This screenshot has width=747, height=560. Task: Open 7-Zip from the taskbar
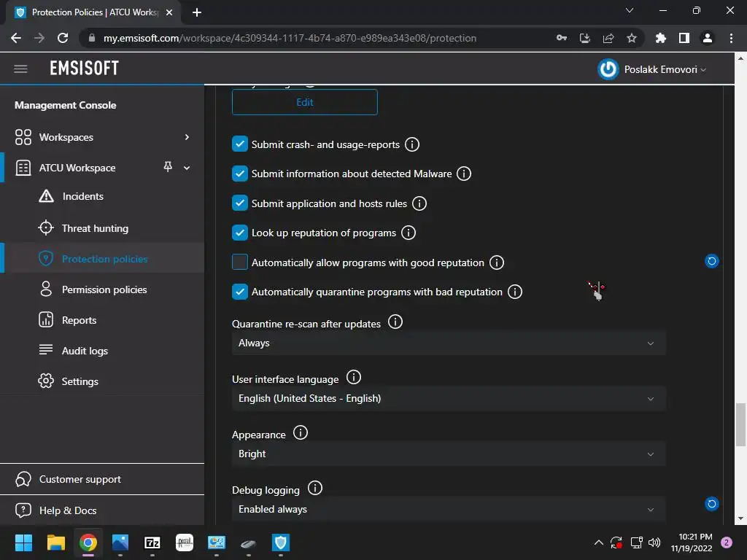tap(152, 542)
